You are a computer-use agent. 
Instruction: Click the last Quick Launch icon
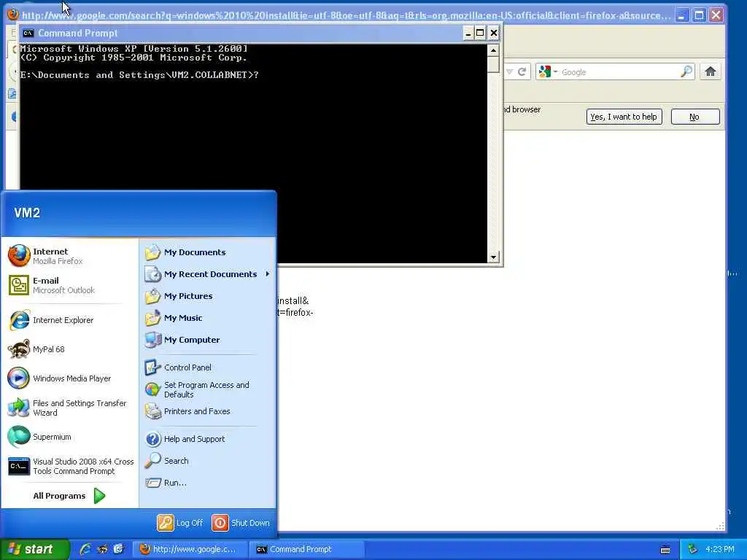(x=119, y=550)
